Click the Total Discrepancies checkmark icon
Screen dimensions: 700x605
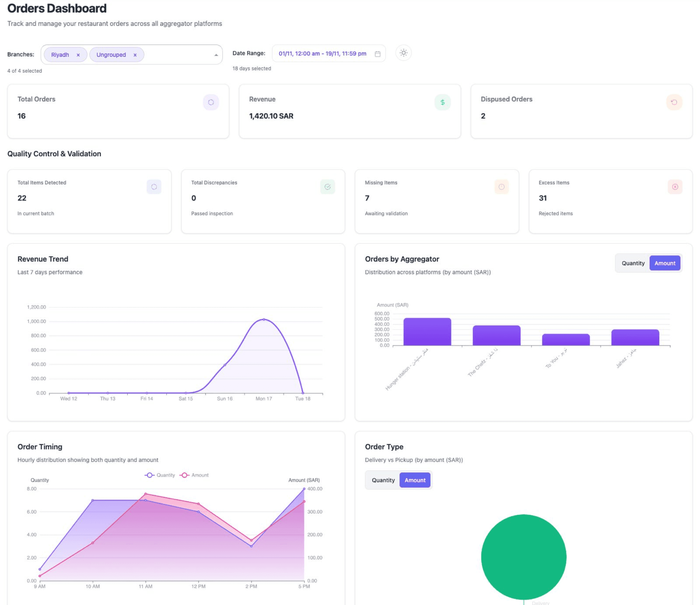click(327, 187)
